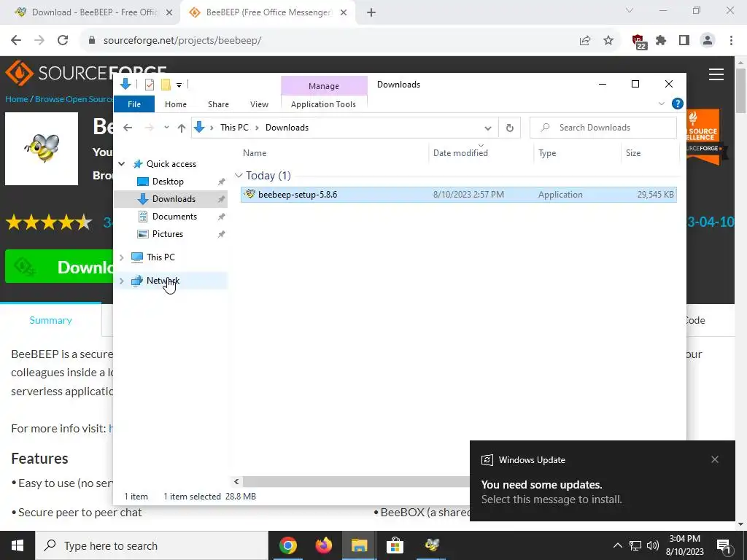
Task: Click the horizontal scrollbar left arrow
Action: 236,482
